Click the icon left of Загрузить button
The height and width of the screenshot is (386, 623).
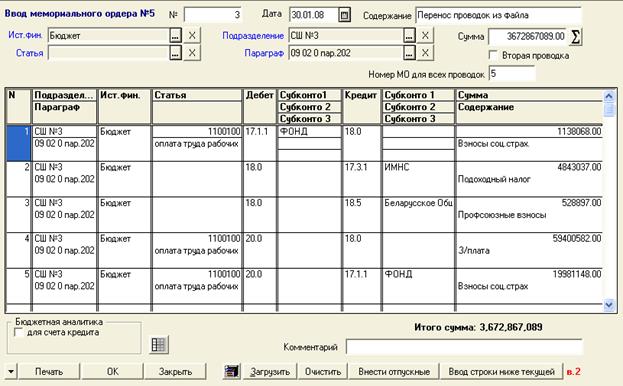pos(232,372)
